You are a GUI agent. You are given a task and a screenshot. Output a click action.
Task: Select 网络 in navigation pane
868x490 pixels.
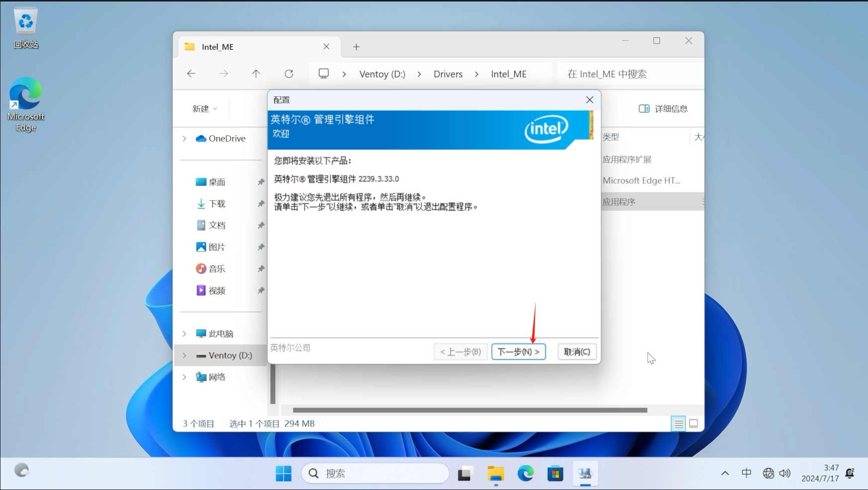point(211,377)
